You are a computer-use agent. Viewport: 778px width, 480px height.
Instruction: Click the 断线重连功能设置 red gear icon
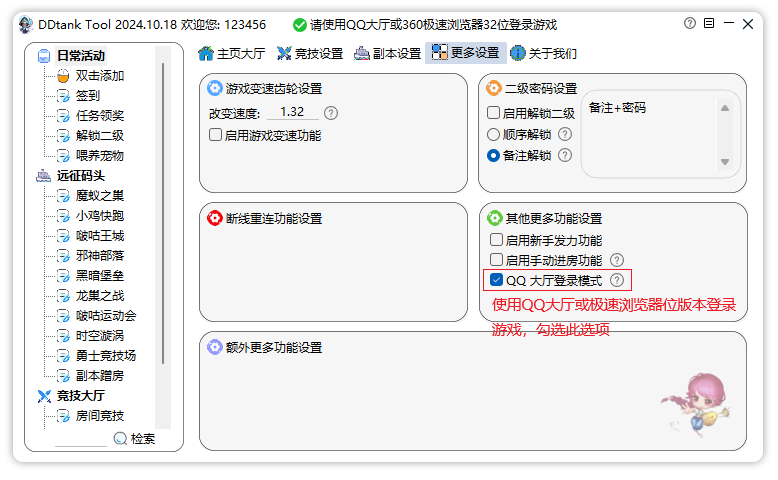tap(214, 218)
